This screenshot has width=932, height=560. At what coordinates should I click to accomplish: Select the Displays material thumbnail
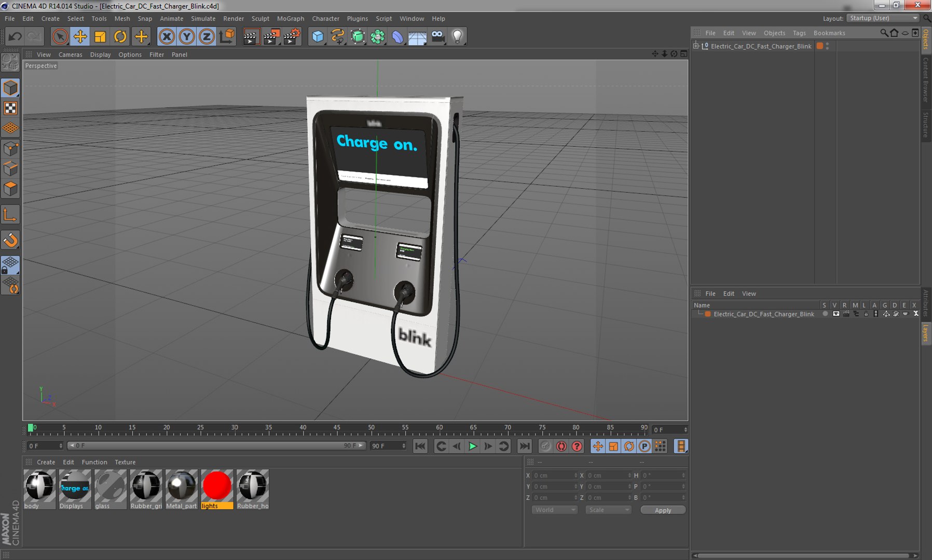(x=75, y=486)
